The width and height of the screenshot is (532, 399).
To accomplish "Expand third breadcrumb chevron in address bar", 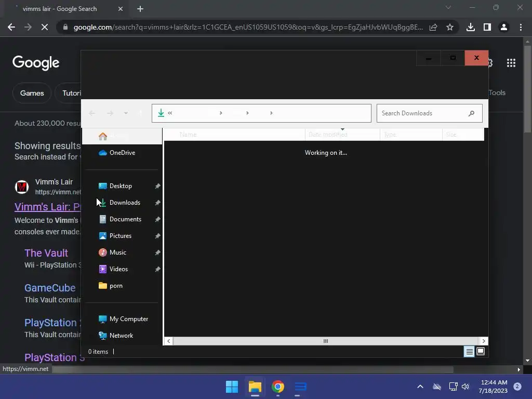I will pyautogui.click(x=271, y=113).
